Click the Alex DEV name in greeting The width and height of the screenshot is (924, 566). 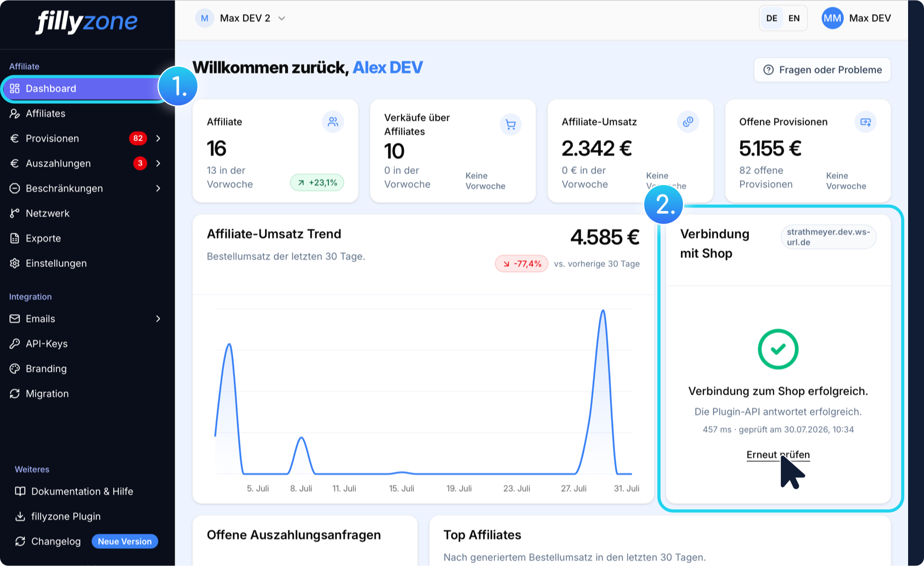pos(387,68)
